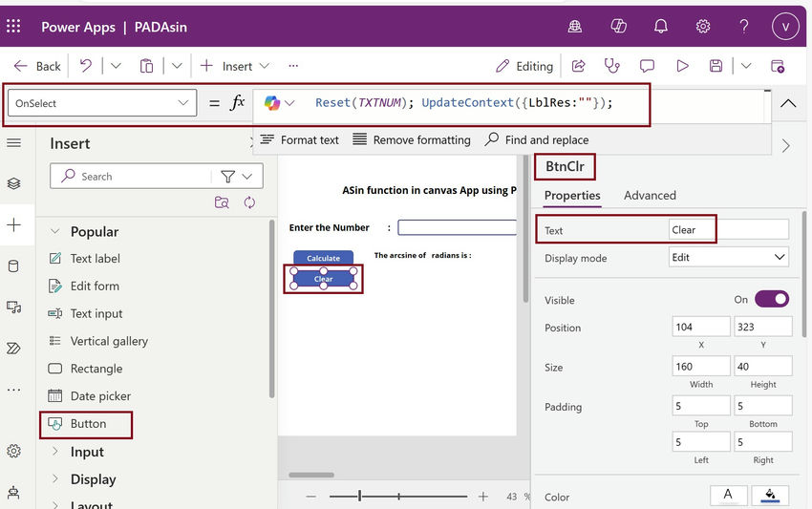Click inside the formula bar text
The height and width of the screenshot is (509, 812).
pos(463,102)
